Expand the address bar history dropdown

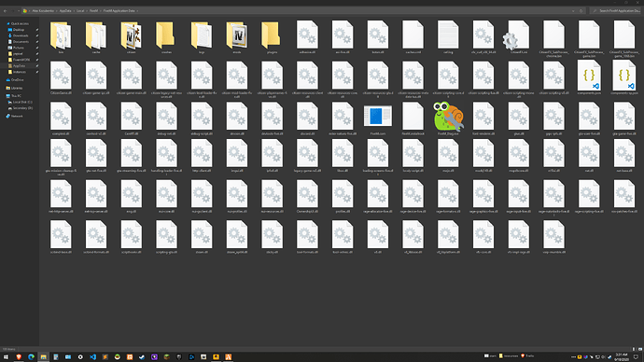tap(573, 10)
